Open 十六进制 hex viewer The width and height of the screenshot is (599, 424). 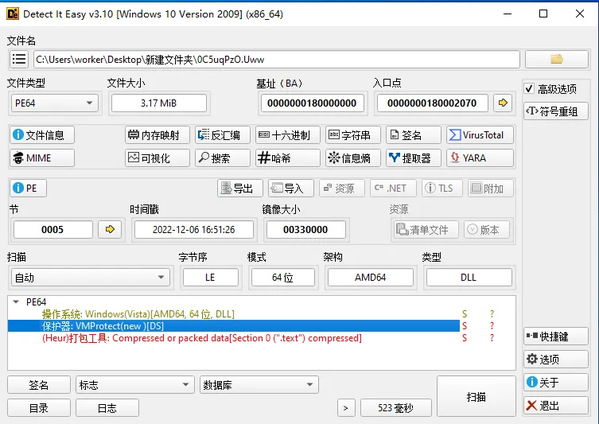click(x=288, y=135)
